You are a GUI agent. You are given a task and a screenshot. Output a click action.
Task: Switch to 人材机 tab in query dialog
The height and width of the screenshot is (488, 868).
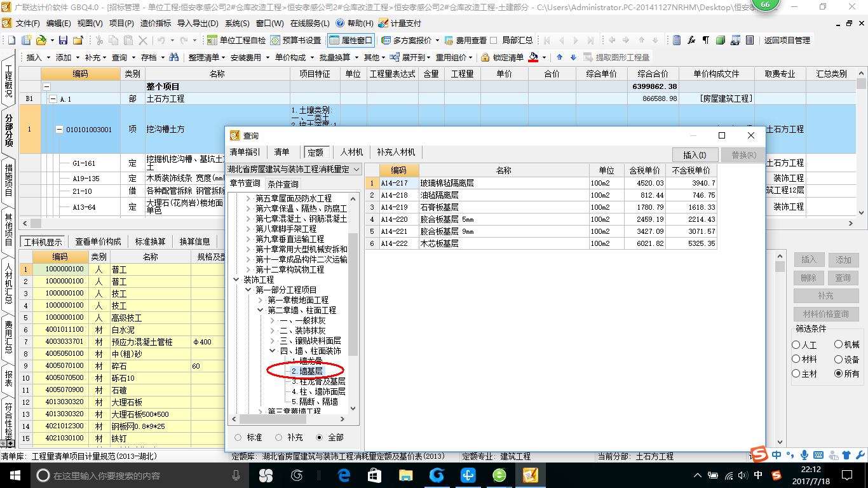pyautogui.click(x=351, y=152)
